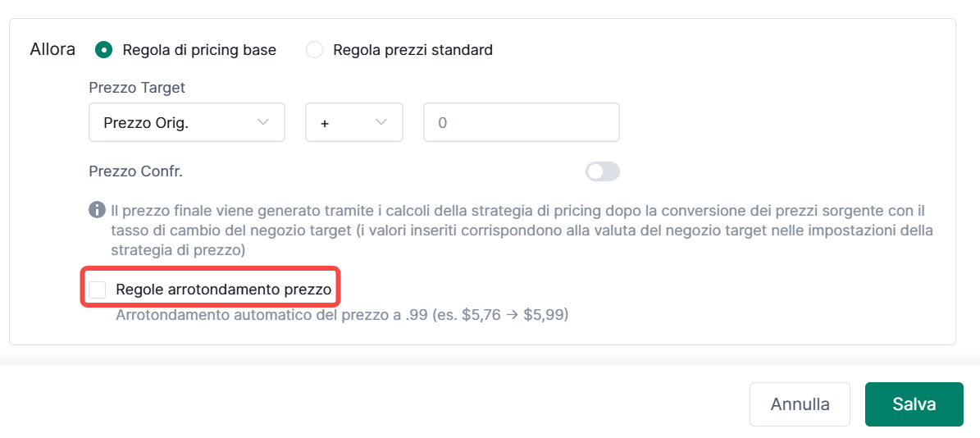Click the "Allora" section label
Viewport: 980px width, 438px height.
click(x=52, y=49)
